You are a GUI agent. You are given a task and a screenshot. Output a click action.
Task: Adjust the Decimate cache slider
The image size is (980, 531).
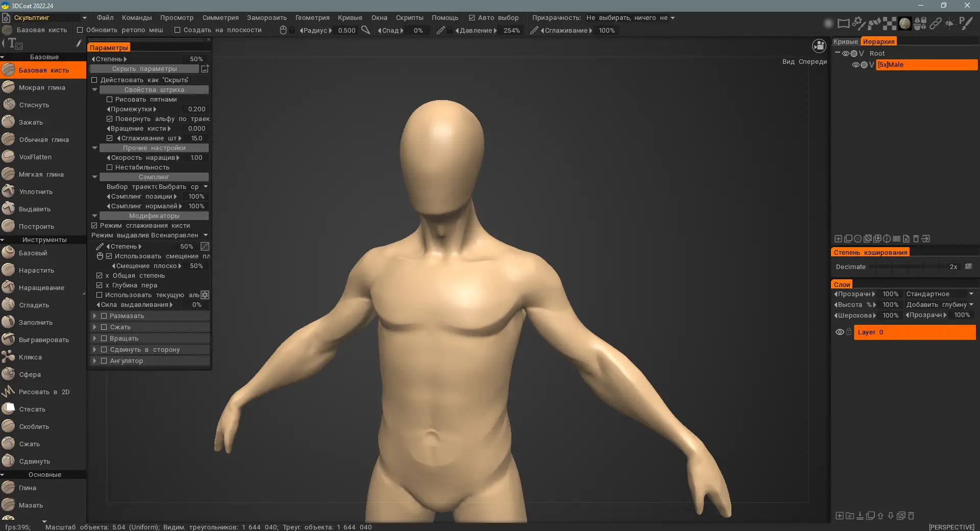909,267
